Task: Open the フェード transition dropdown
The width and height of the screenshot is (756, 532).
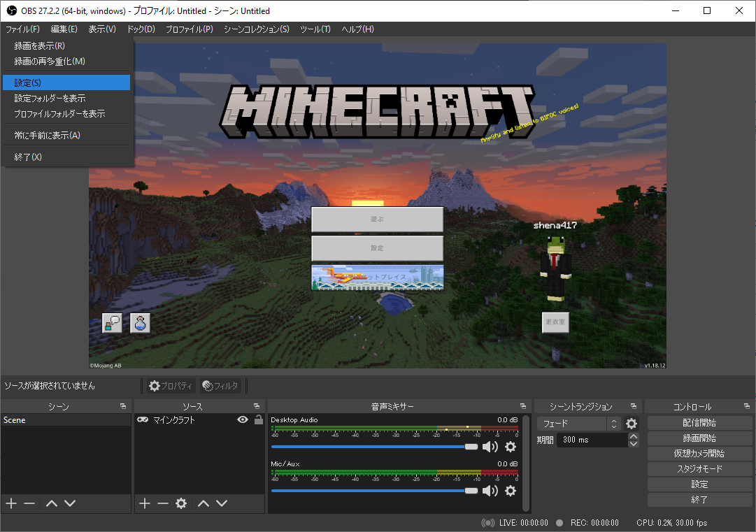Action: [x=578, y=424]
